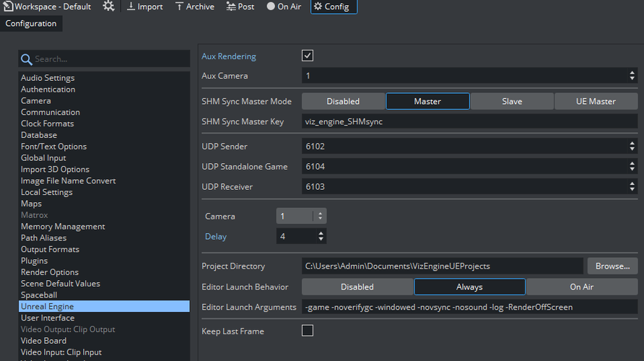Open the Camera number dropdown arrow
The height and width of the screenshot is (361, 644).
coord(320,216)
